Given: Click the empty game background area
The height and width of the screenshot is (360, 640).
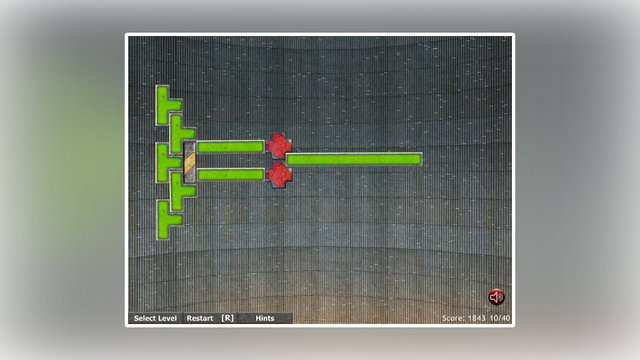Looking at the screenshot, I should [x=367, y=245].
